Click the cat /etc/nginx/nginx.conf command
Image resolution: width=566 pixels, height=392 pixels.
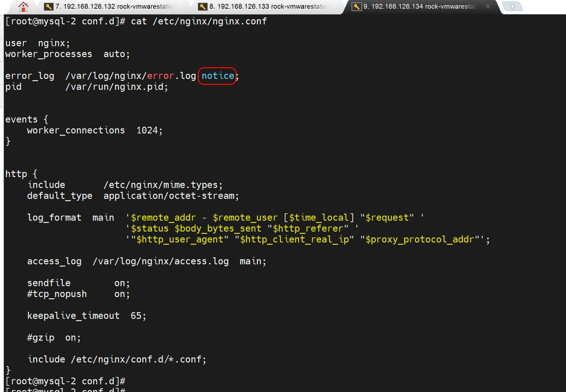point(199,21)
